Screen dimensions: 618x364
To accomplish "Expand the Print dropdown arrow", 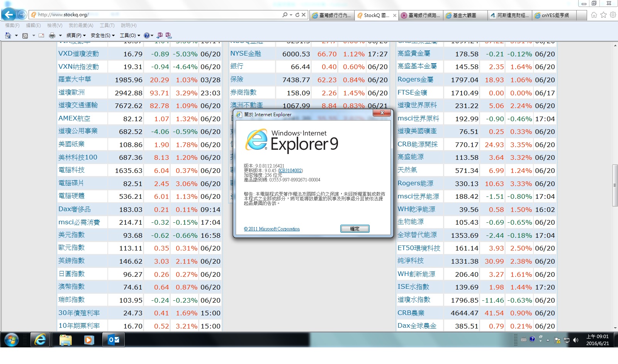I will pos(60,36).
